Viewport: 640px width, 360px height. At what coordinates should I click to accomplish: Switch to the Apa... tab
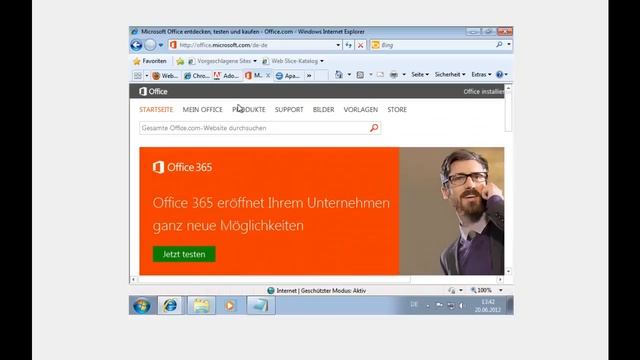[288, 76]
